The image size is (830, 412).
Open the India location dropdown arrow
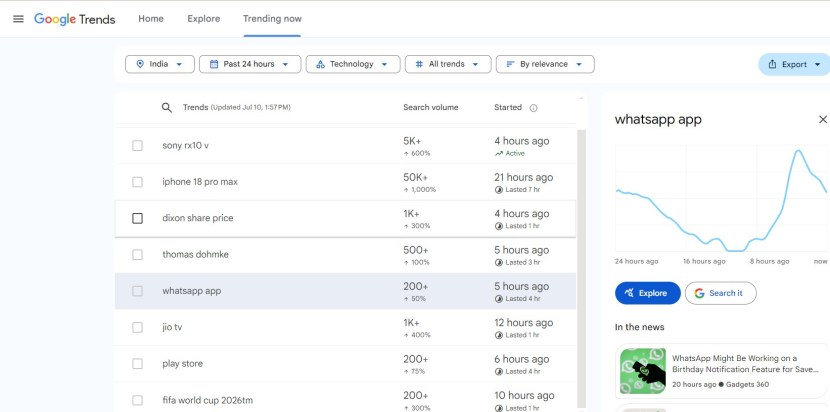[x=179, y=65]
